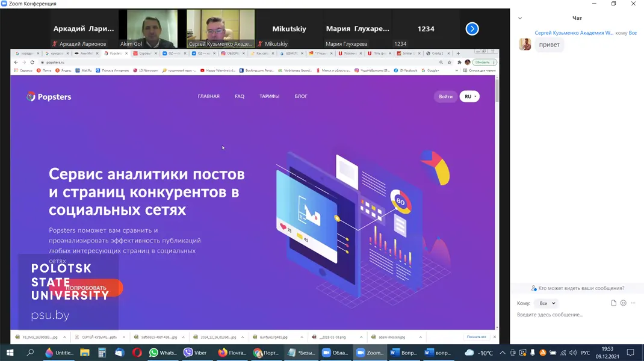
Task: Open Chrome Порт... window from taskbar
Action: tap(267, 353)
